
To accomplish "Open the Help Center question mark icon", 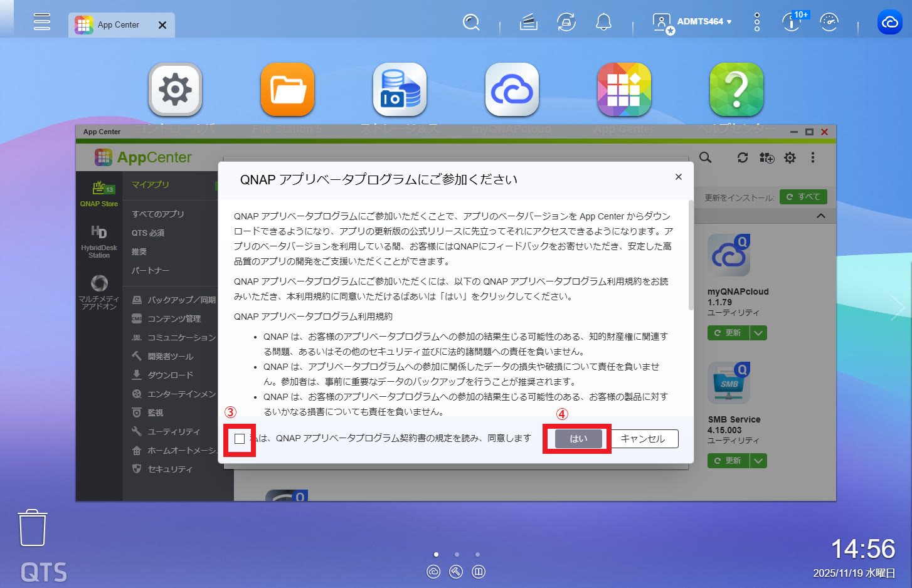I will 736,90.
